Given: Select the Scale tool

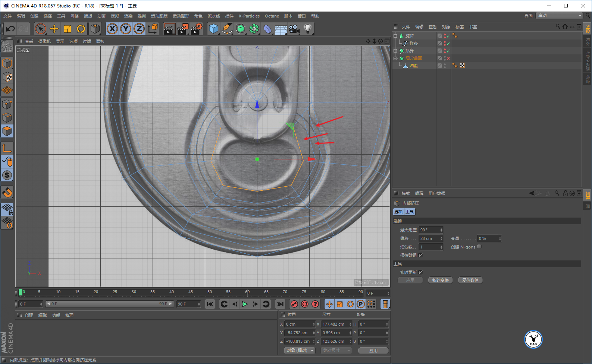Looking at the screenshot, I should click(x=68, y=29).
